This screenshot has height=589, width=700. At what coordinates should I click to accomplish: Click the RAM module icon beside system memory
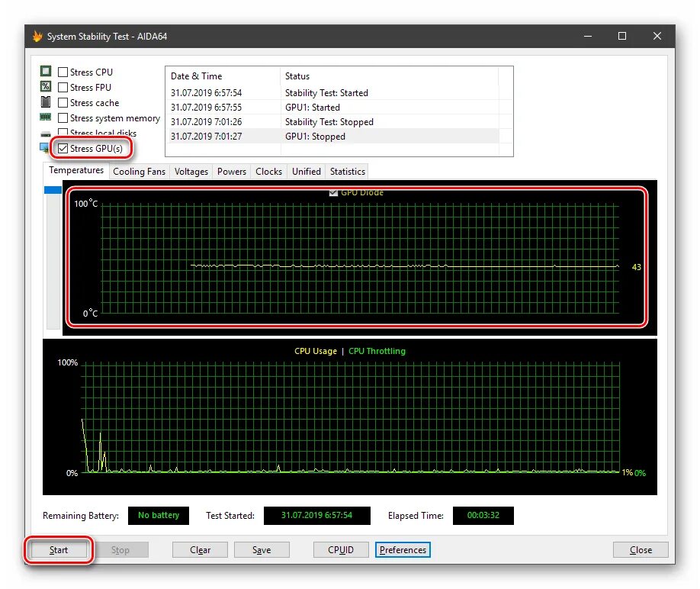(46, 117)
